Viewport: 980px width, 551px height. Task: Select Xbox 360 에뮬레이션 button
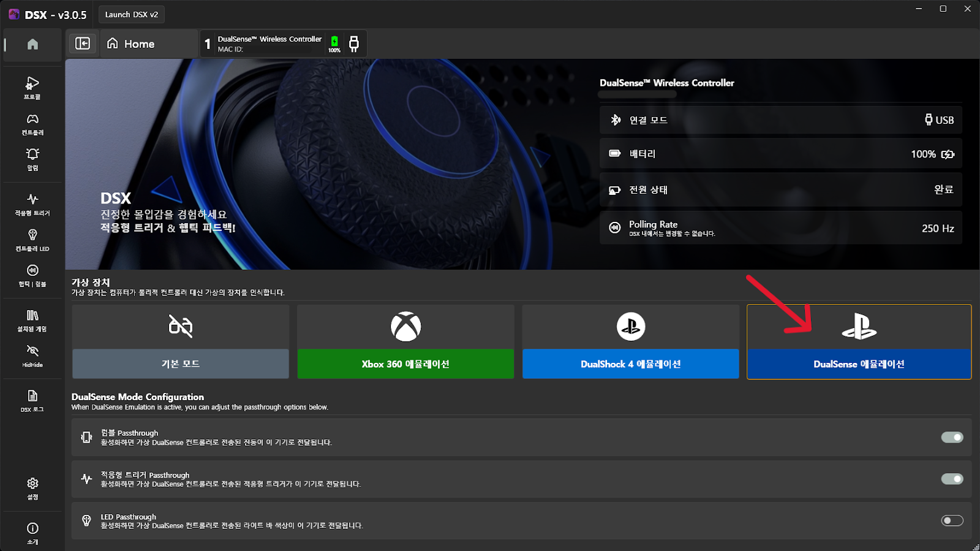405,363
